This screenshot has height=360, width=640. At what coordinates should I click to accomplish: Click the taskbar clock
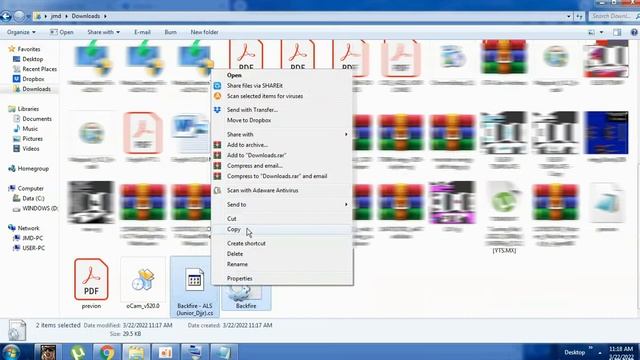tap(621, 353)
